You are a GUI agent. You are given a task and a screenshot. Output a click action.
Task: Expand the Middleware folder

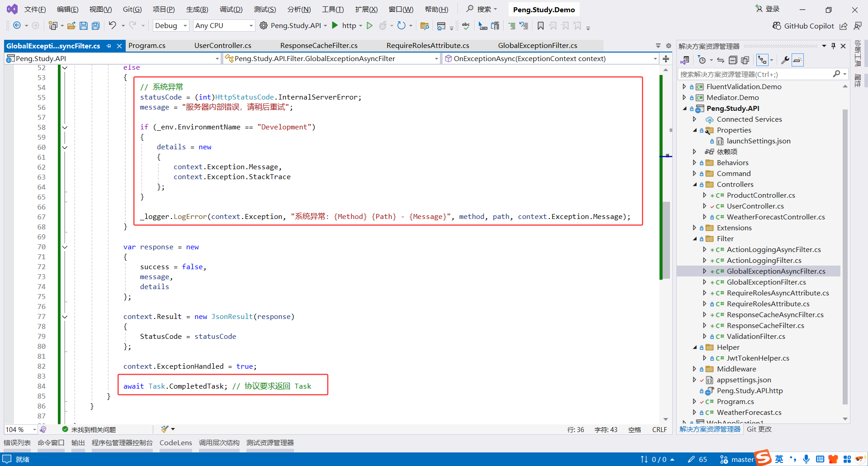[x=694, y=369]
